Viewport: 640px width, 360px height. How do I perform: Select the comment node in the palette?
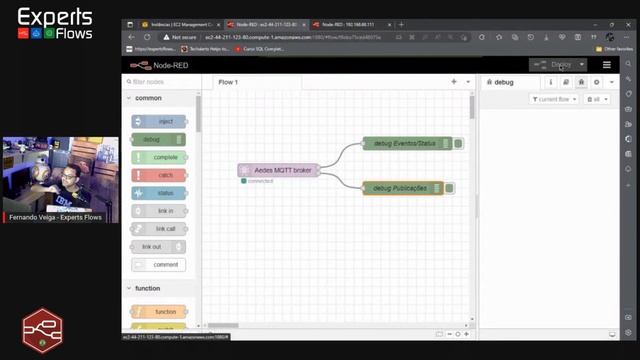(x=159, y=264)
